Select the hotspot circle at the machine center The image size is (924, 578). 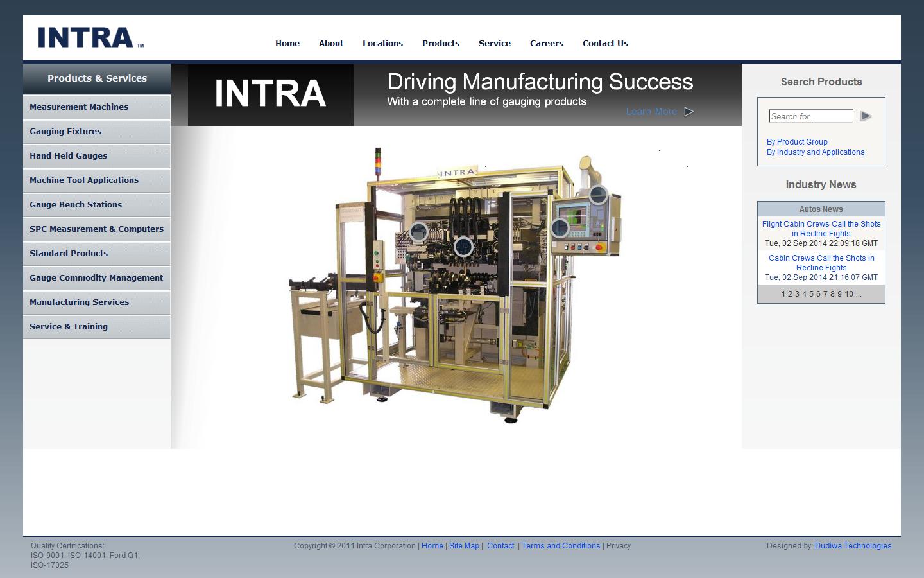[464, 247]
